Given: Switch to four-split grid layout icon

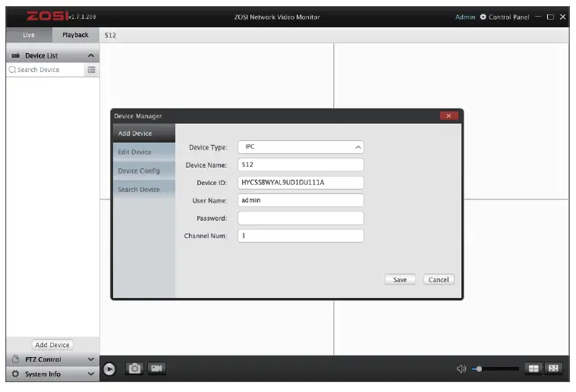Looking at the screenshot, I should pos(534,368).
